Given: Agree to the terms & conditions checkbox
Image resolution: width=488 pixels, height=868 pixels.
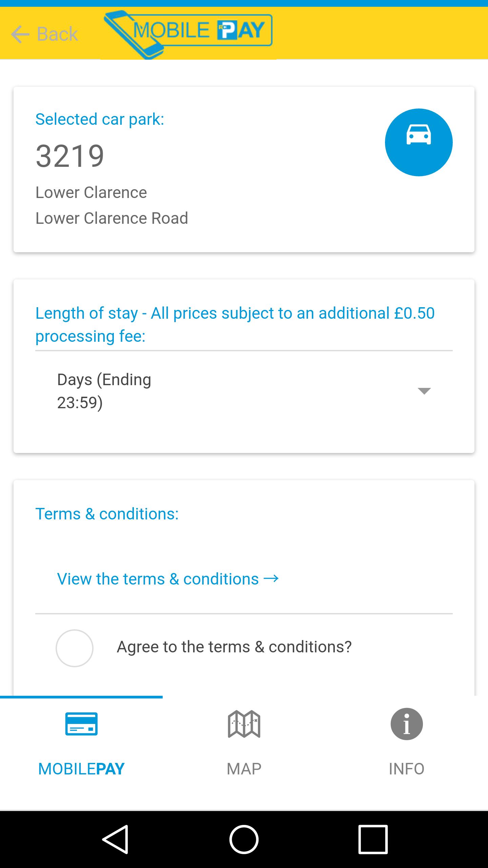Looking at the screenshot, I should tap(75, 648).
